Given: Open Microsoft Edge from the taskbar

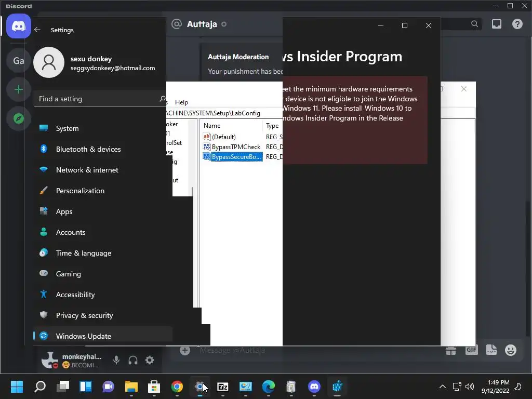Looking at the screenshot, I should coord(269,387).
